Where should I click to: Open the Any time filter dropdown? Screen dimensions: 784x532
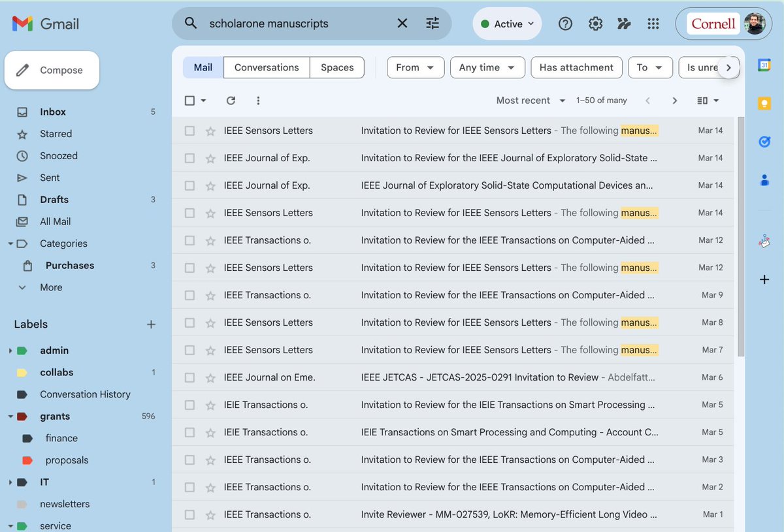click(487, 67)
